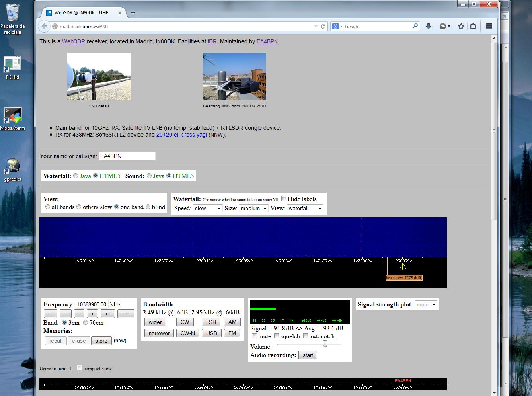Open the waterfall Speed dropdown

click(208, 208)
